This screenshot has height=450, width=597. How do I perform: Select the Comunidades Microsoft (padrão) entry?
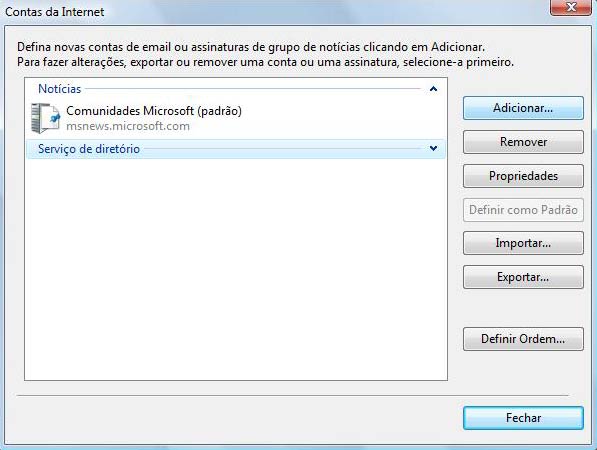[x=154, y=111]
